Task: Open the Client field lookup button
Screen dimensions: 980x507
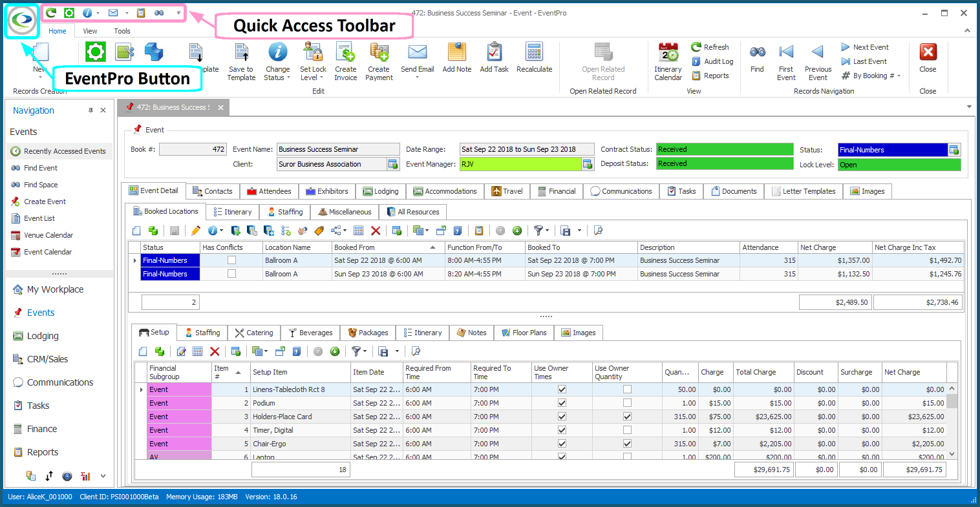Action: point(393,164)
